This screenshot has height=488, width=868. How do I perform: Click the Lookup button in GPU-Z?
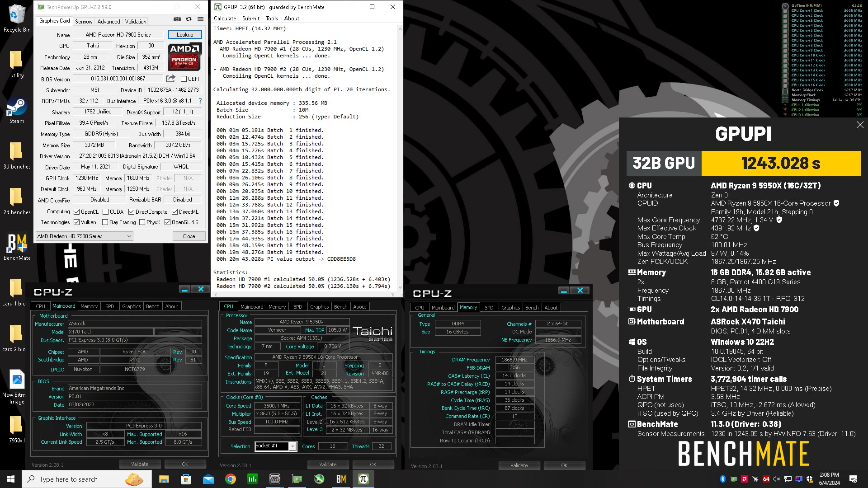(x=185, y=34)
